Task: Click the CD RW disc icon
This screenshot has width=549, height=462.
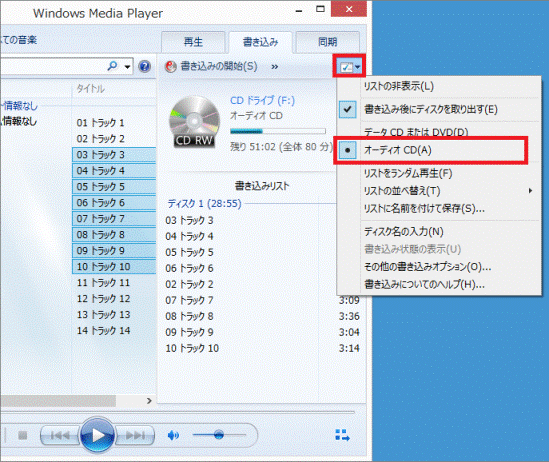Action: coord(194,122)
